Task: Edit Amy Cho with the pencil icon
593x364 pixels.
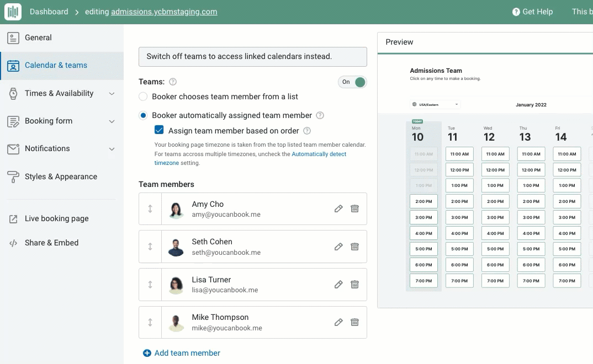Action: tap(338, 209)
